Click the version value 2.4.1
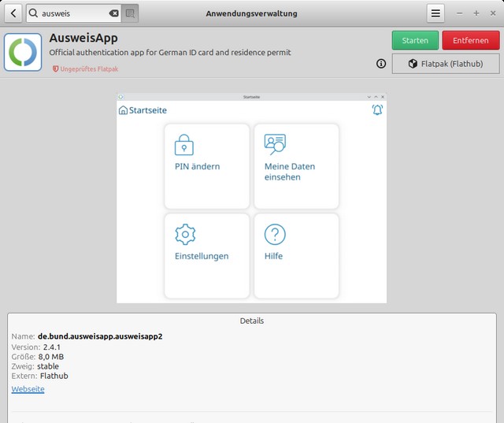The height and width of the screenshot is (423, 504). [52, 347]
